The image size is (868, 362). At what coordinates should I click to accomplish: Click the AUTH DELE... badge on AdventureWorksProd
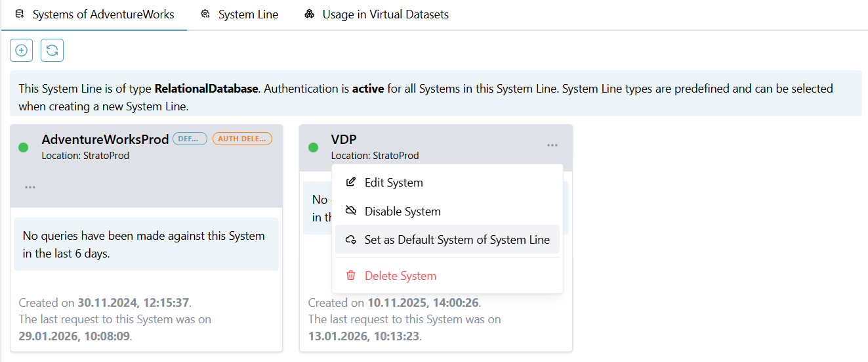point(242,139)
